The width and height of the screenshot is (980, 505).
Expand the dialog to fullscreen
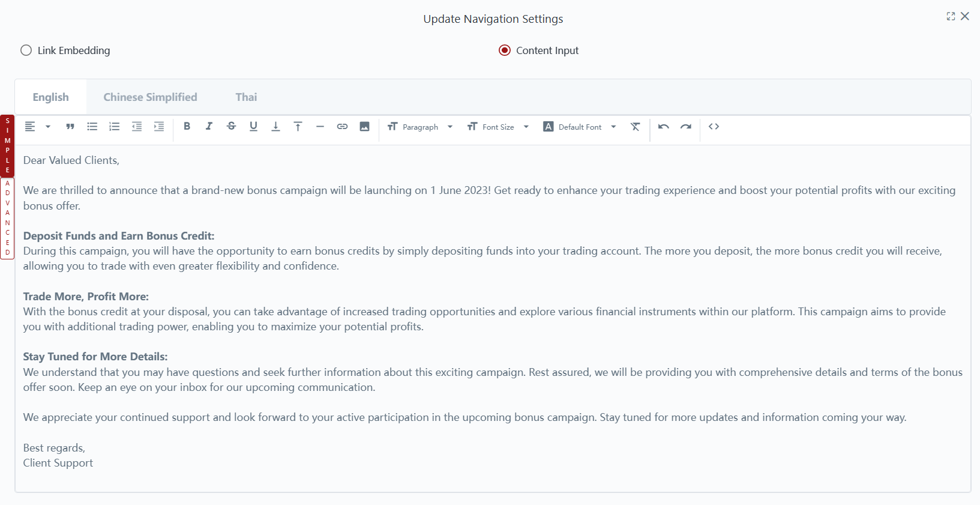pyautogui.click(x=951, y=16)
